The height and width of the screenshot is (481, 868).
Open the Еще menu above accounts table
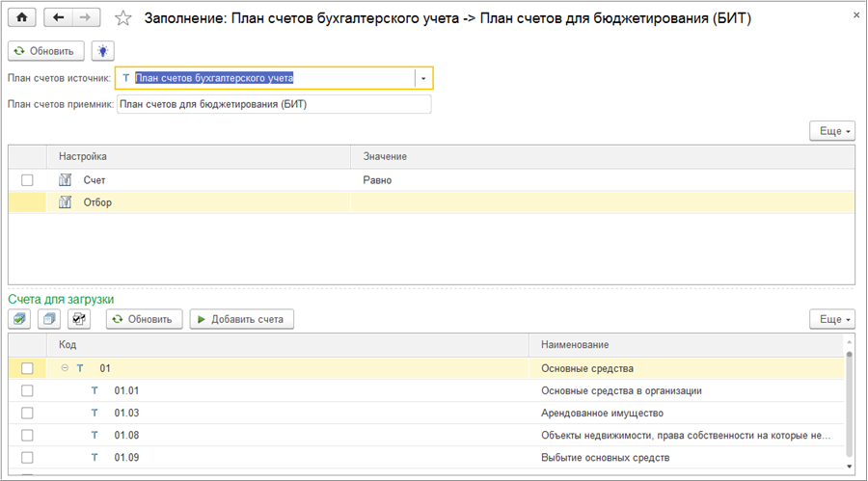click(x=830, y=319)
